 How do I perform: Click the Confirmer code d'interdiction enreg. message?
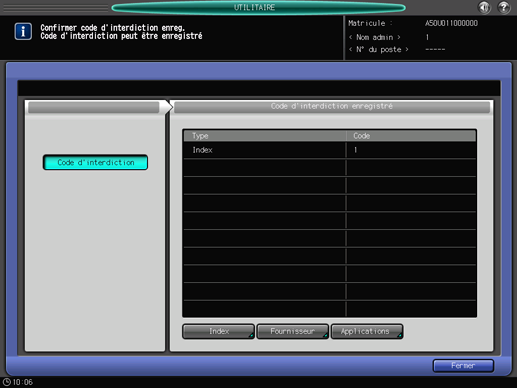112,28
